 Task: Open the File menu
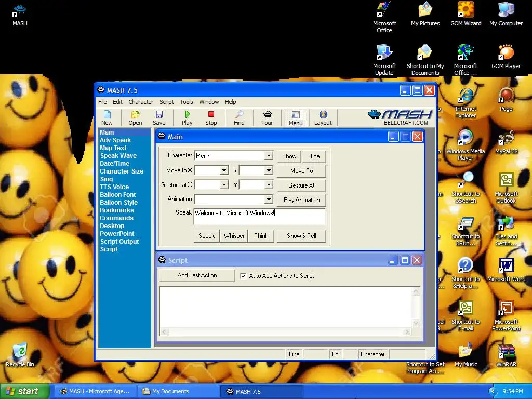(102, 102)
